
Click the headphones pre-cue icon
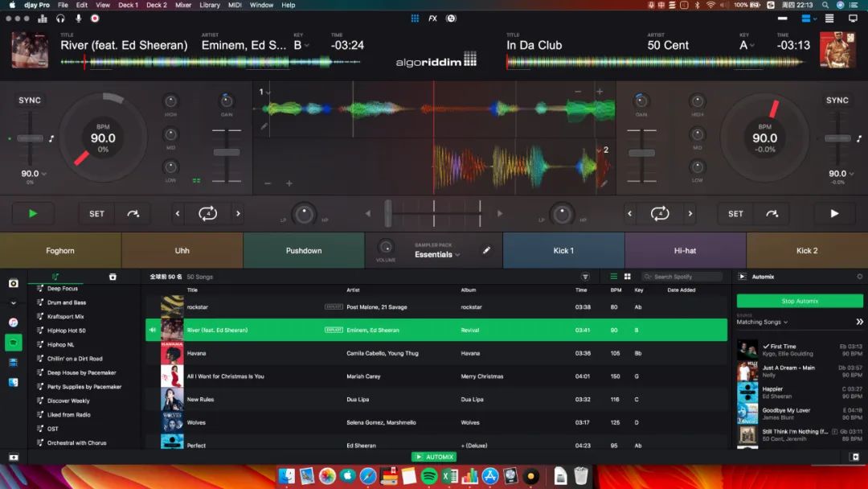(x=60, y=18)
